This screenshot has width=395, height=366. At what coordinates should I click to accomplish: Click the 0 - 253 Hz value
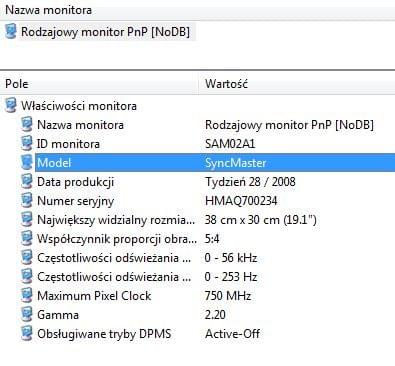point(231,277)
